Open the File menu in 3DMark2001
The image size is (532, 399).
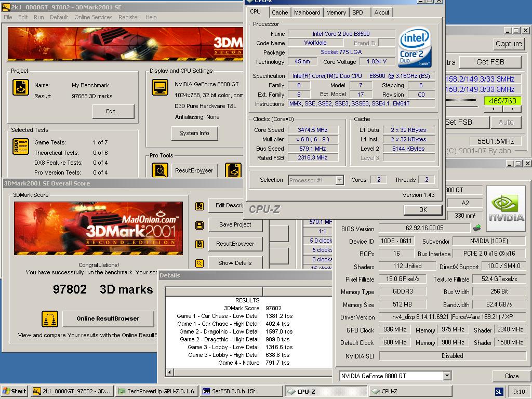tap(8, 17)
